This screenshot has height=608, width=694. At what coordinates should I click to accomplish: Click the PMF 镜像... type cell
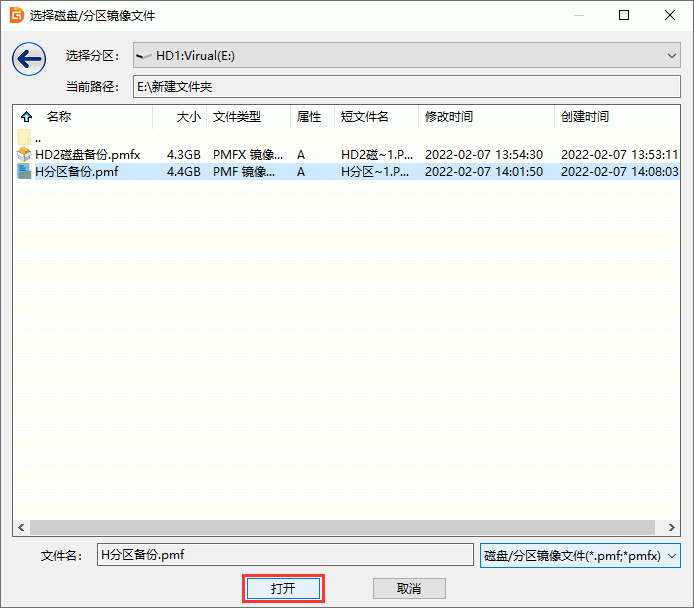pyautogui.click(x=244, y=172)
